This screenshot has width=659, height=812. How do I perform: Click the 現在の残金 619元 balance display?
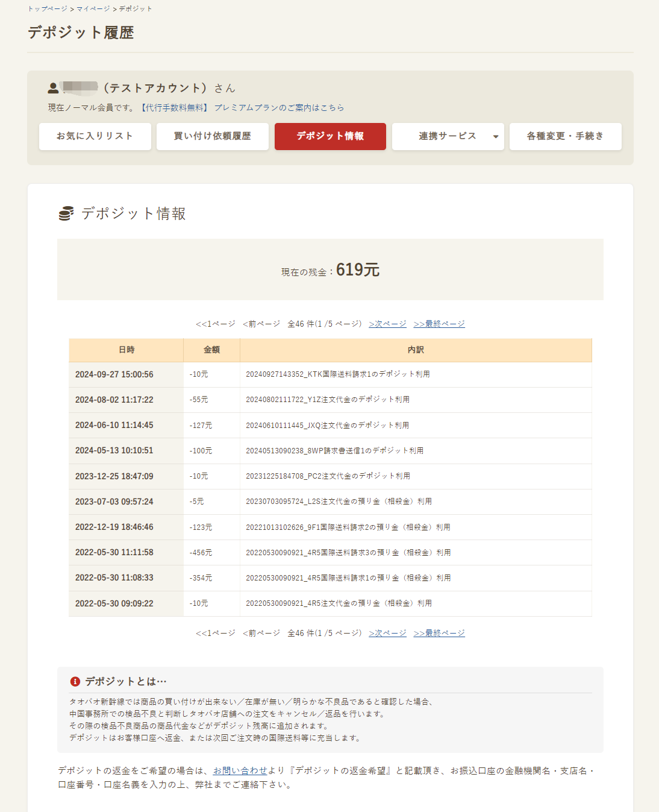tap(329, 269)
